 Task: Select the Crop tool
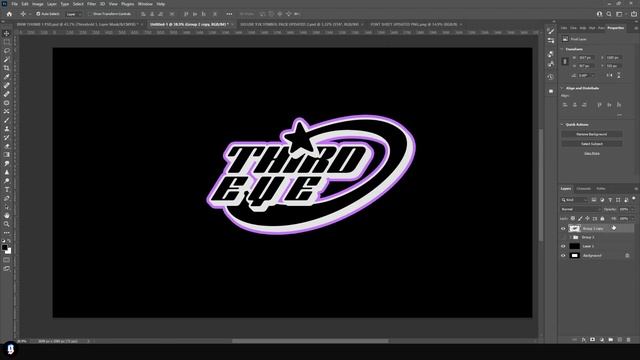coord(7,68)
